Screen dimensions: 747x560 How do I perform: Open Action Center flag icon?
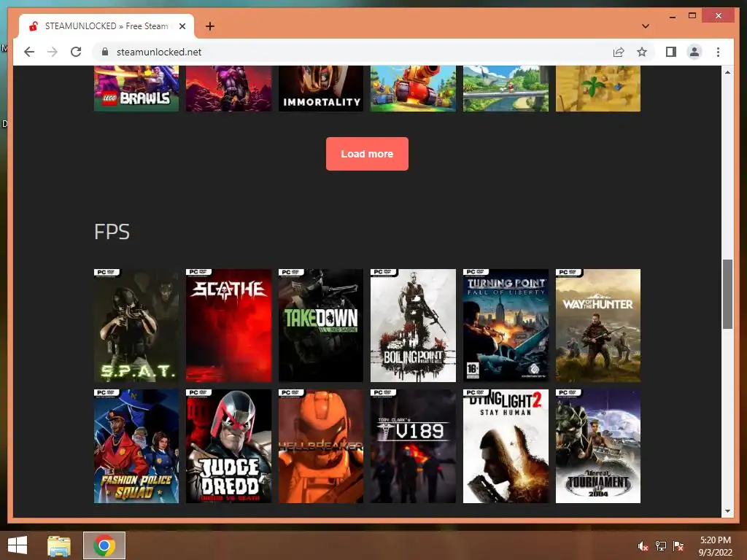678,546
